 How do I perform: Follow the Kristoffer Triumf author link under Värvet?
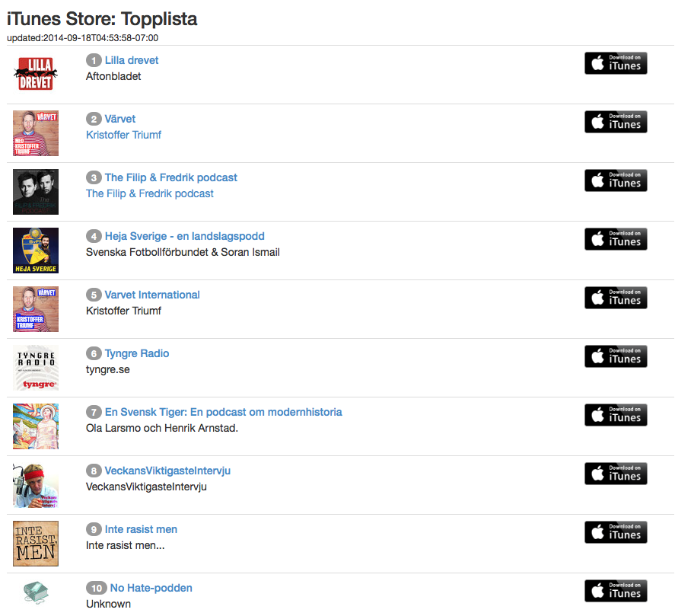pos(123,135)
